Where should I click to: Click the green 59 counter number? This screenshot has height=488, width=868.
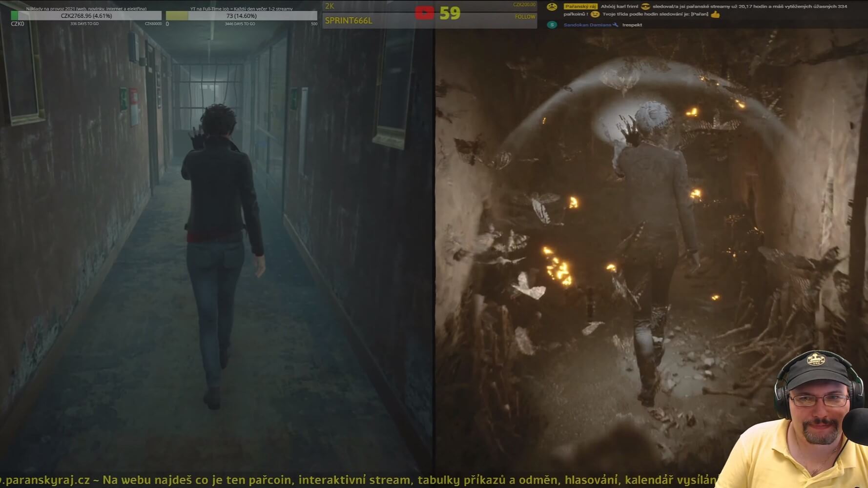coord(450,13)
